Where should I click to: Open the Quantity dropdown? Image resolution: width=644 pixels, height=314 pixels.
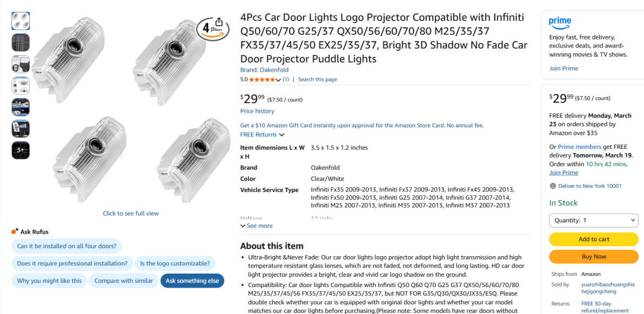593,220
